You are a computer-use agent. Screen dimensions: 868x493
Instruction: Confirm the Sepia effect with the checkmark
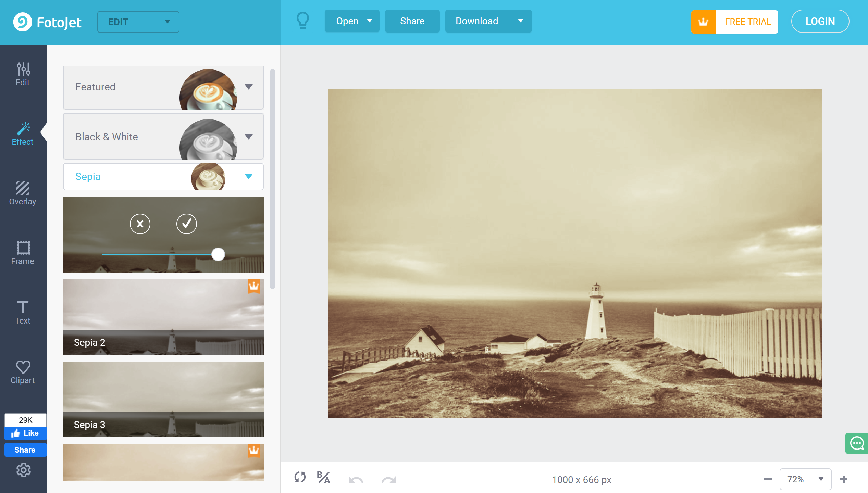click(x=186, y=224)
